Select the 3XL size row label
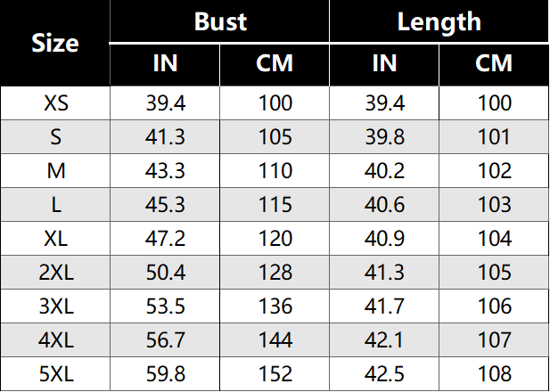This screenshot has width=550, height=392. [x=55, y=306]
